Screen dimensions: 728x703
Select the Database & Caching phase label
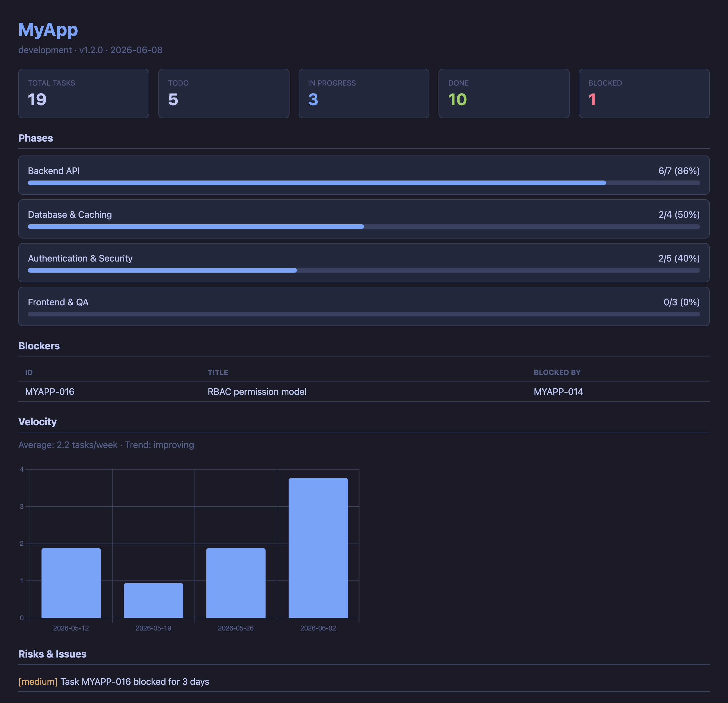coord(70,215)
